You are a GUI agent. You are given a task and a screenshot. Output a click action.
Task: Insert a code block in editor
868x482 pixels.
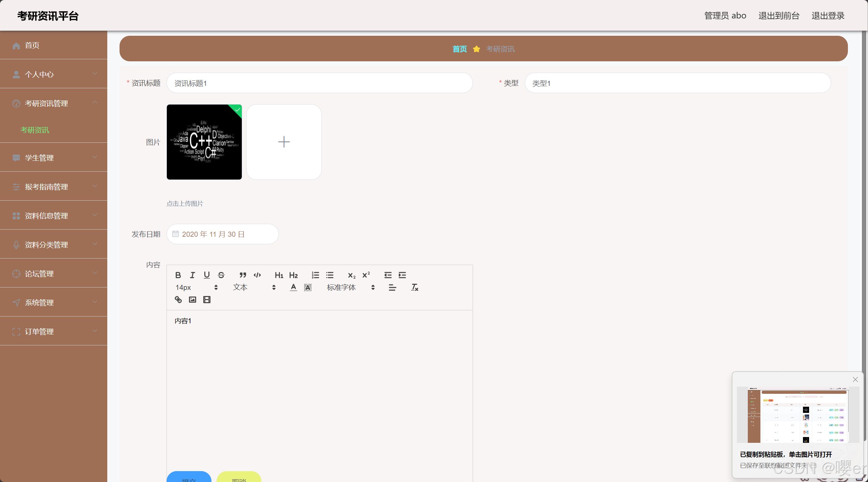click(257, 275)
